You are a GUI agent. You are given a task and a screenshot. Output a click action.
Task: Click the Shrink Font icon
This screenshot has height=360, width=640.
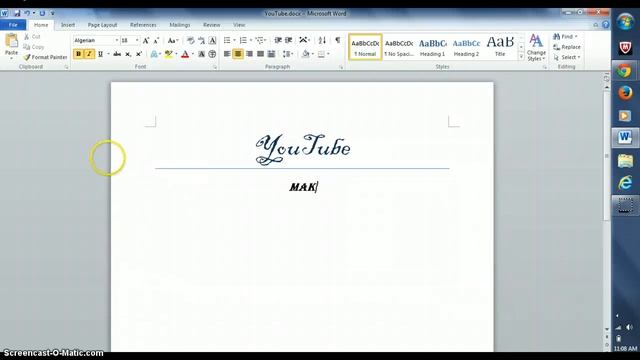point(156,40)
